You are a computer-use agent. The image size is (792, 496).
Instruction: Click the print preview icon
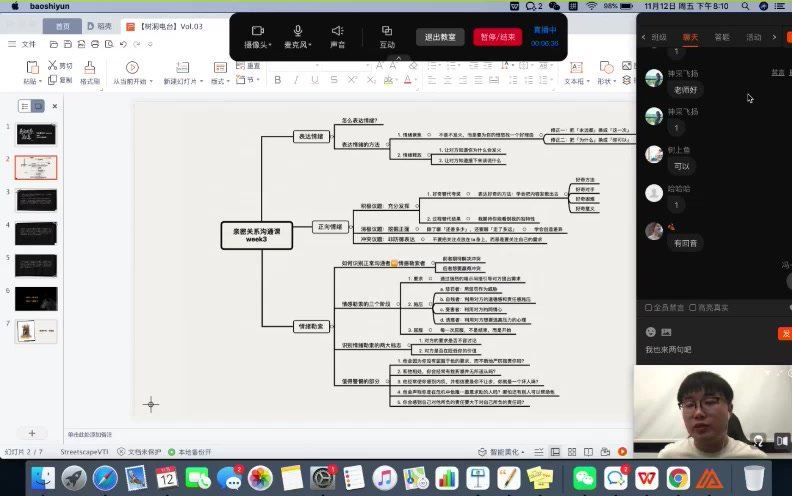pos(109,44)
